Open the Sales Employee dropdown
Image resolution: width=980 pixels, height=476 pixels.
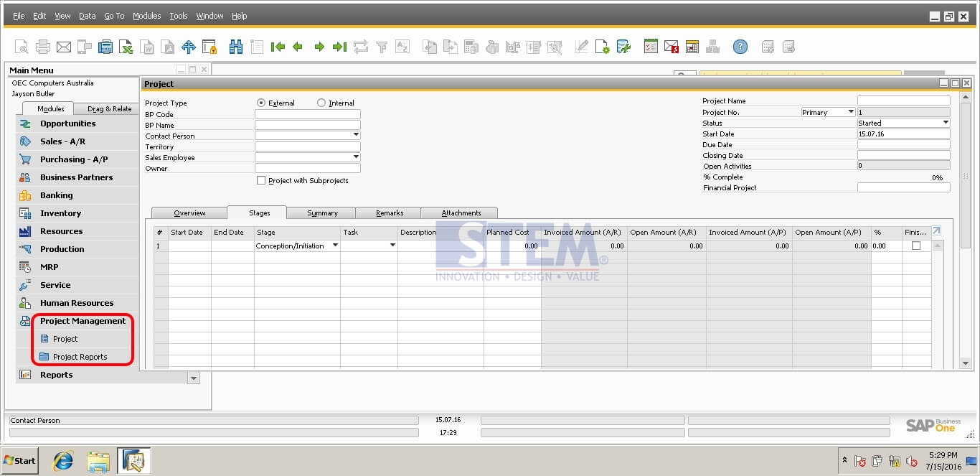(x=356, y=157)
